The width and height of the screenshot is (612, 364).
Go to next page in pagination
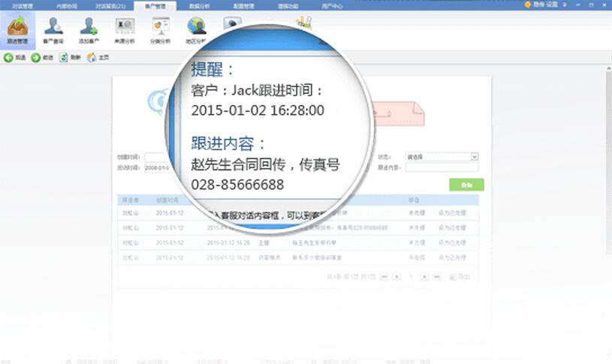(x=424, y=277)
